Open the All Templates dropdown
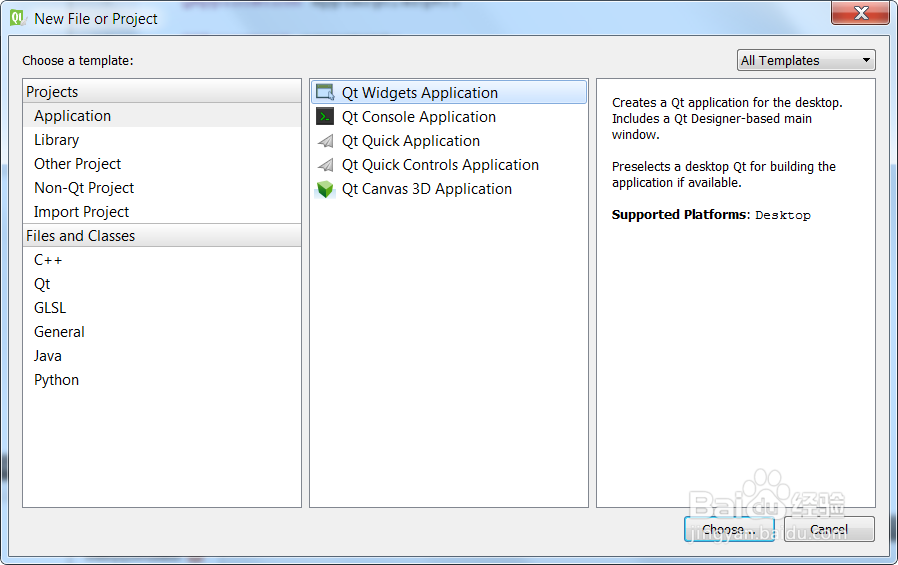 pyautogui.click(x=806, y=60)
